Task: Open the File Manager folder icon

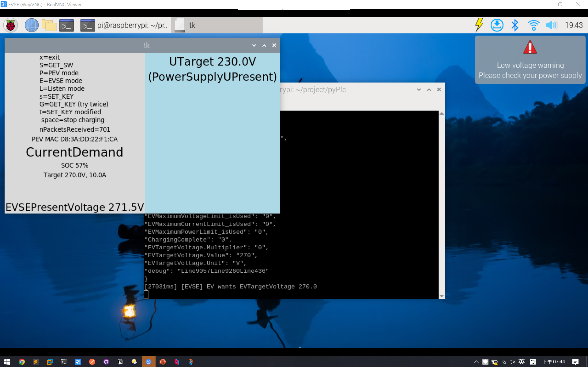Action: 49,25
